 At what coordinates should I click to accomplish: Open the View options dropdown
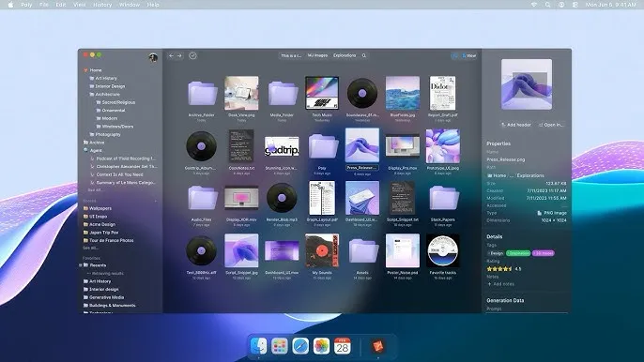[469, 55]
